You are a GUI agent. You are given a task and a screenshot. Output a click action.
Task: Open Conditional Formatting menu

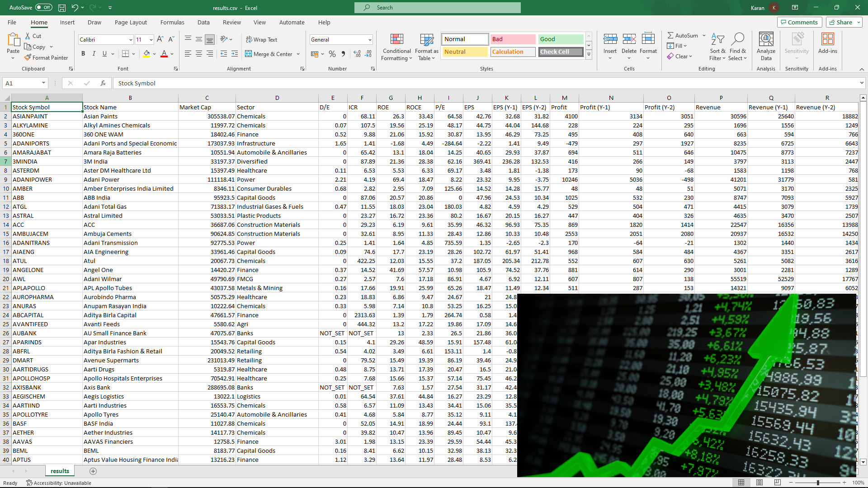click(396, 47)
